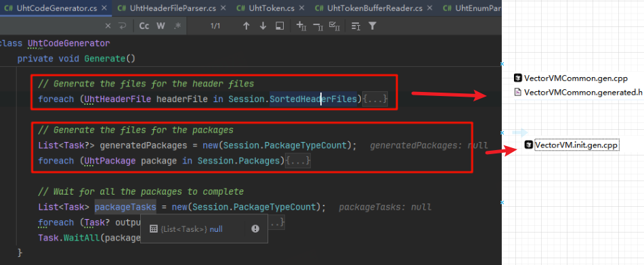Click 'packageTasks: null' inline debug hint

click(x=385, y=207)
